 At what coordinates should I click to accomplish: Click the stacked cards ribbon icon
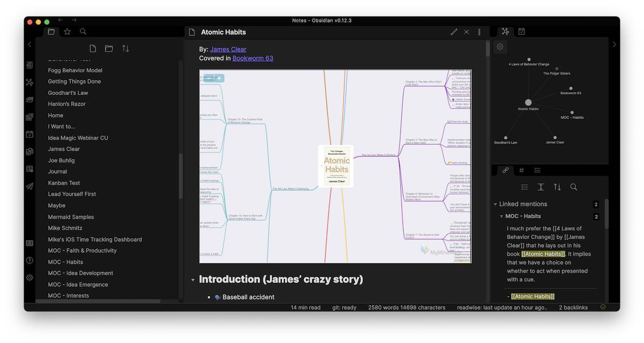(30, 100)
